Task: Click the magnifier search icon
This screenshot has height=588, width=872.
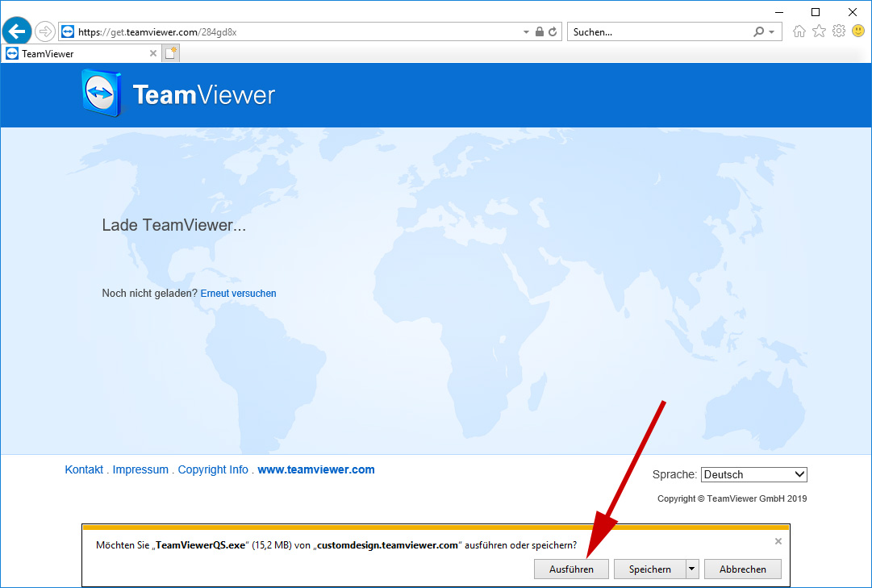Action: pos(758,31)
